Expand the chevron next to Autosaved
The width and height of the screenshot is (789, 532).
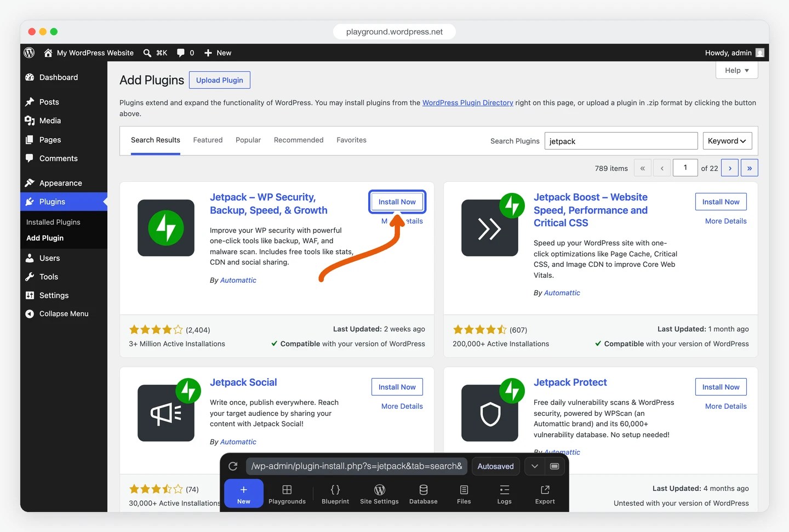(535, 466)
